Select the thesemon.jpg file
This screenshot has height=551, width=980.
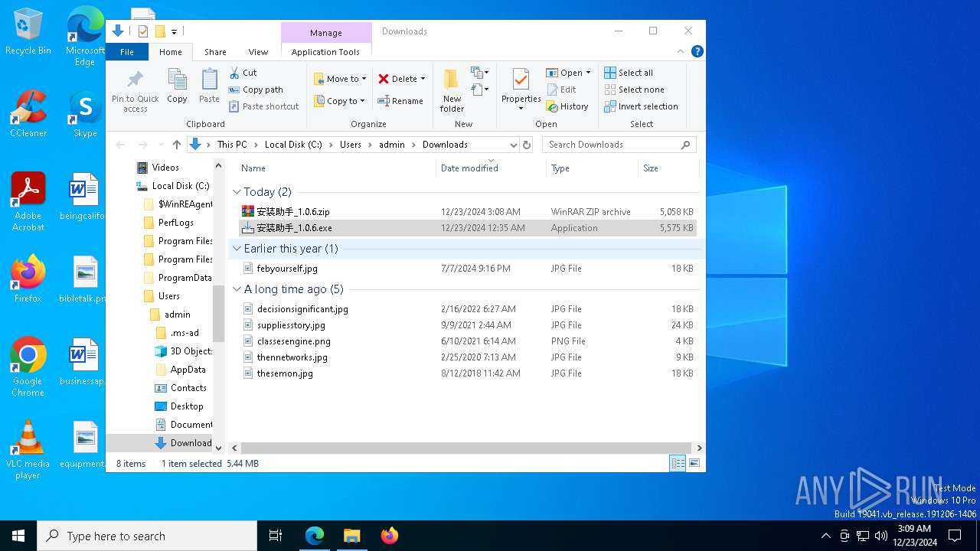point(466,373)
